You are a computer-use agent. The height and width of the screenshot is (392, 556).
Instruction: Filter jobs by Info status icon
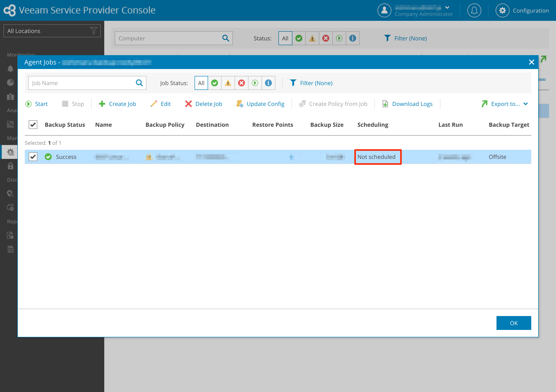(x=268, y=83)
